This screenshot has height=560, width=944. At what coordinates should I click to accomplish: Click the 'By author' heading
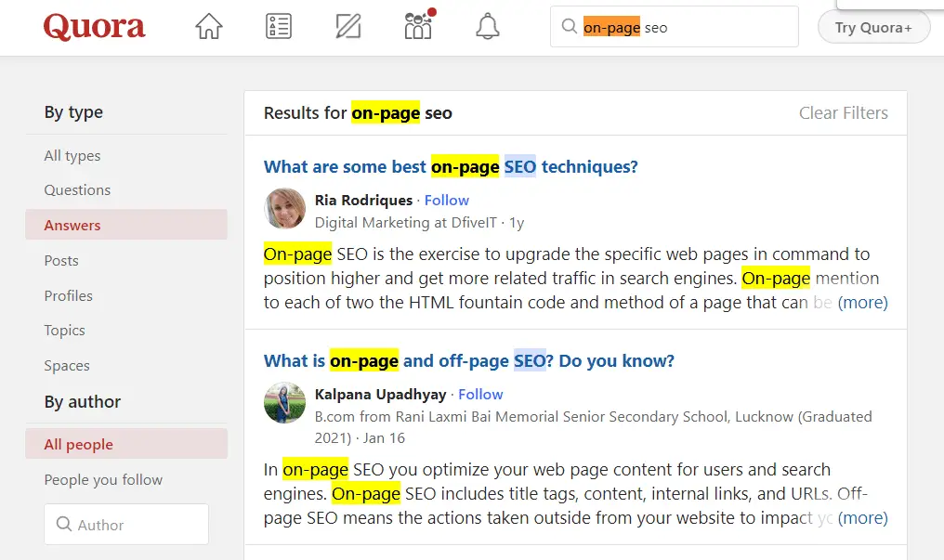[83, 402]
